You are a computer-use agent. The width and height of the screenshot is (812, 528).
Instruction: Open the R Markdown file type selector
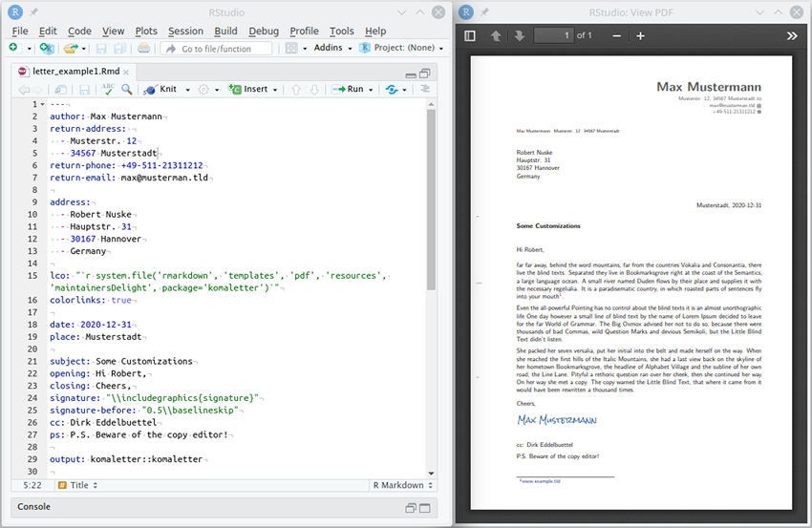397,485
